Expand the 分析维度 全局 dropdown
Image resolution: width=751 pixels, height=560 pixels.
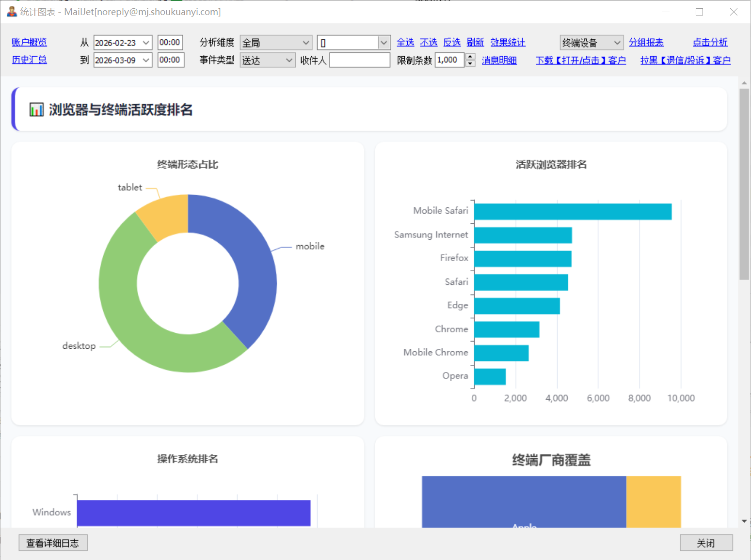305,43
